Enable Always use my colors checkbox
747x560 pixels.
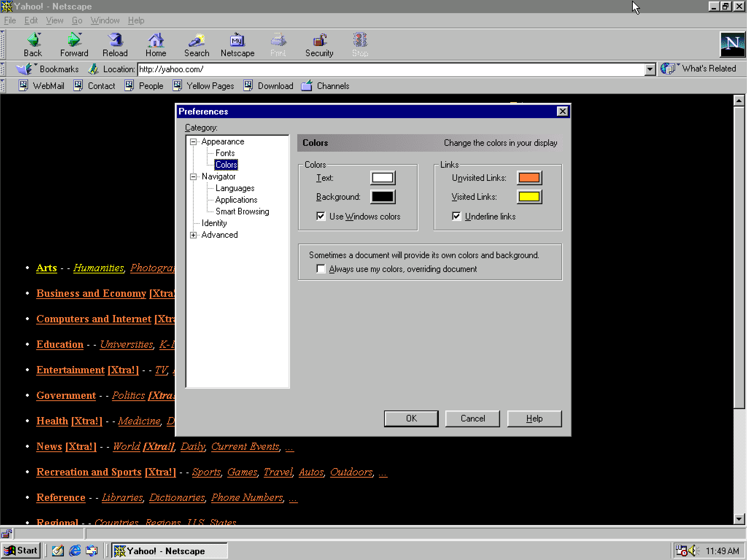pos(321,269)
